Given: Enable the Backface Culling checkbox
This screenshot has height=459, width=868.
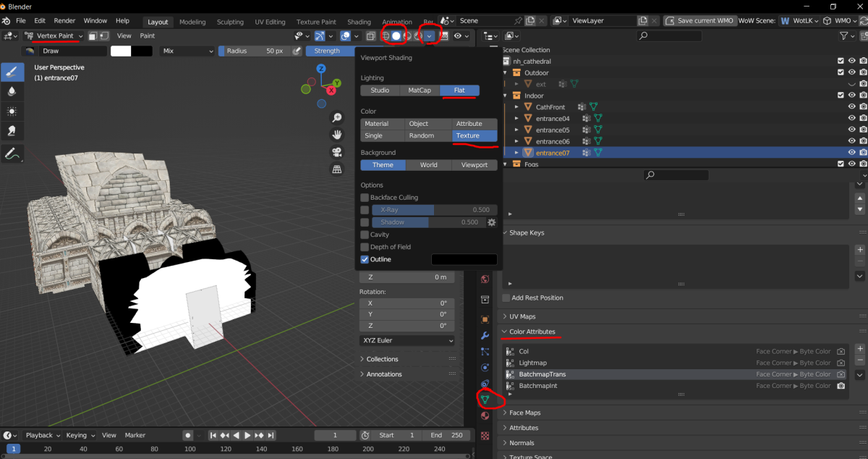Looking at the screenshot, I should pos(365,198).
